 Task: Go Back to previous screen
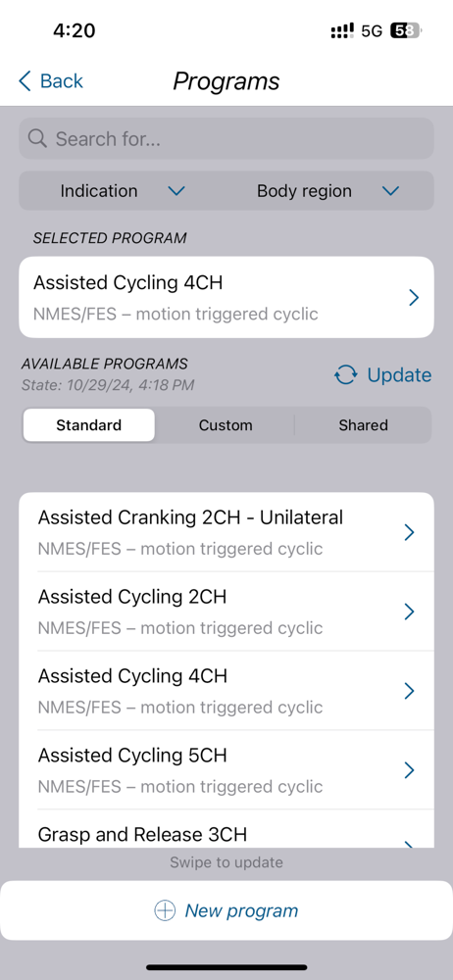point(51,81)
